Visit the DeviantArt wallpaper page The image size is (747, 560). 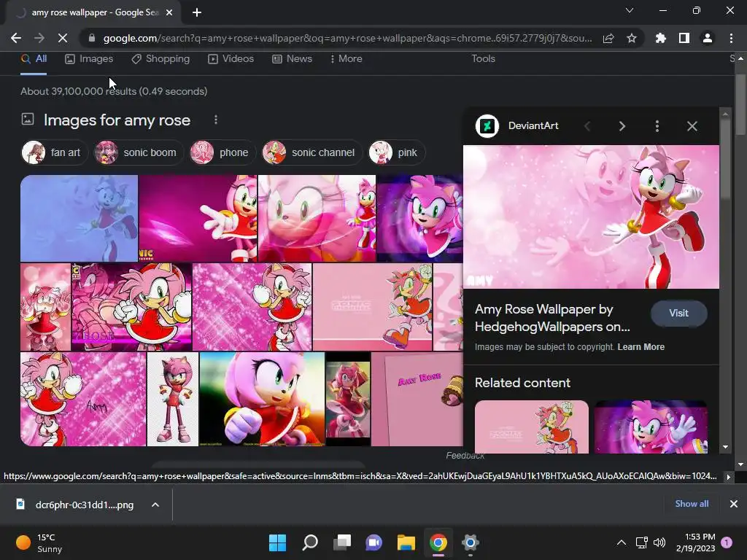pyautogui.click(x=679, y=313)
